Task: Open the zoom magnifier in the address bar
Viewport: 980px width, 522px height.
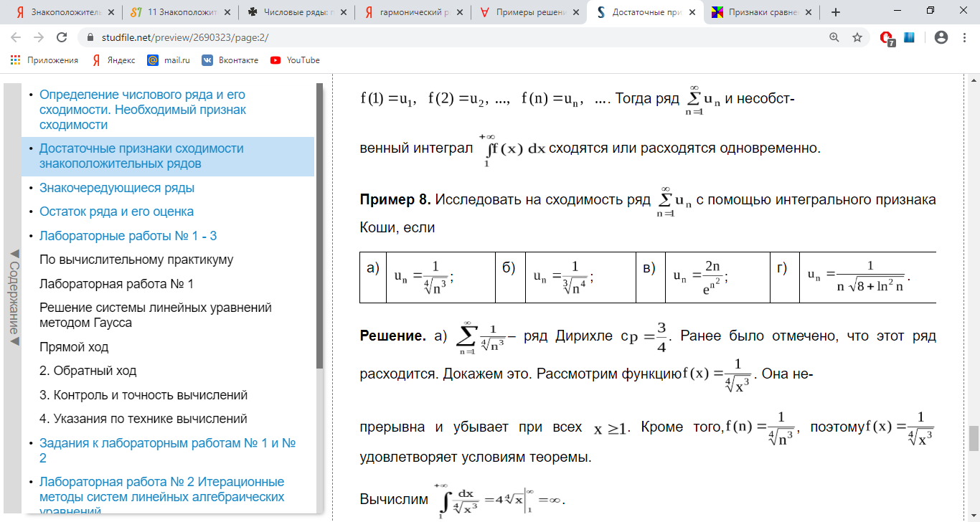Action: (834, 38)
